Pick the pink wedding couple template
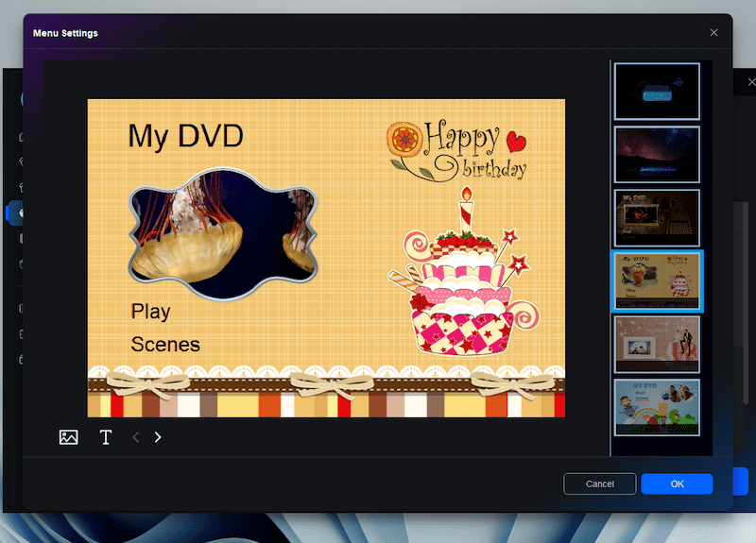This screenshot has width=756, height=543. (657, 344)
